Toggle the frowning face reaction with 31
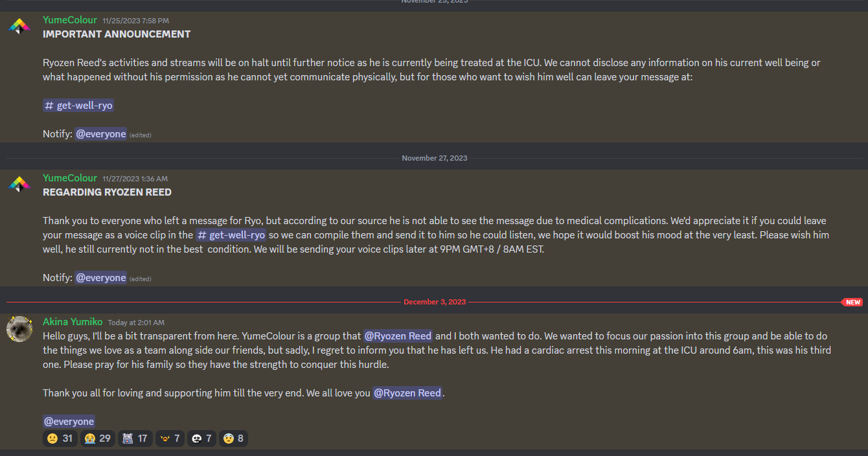 [x=60, y=439]
